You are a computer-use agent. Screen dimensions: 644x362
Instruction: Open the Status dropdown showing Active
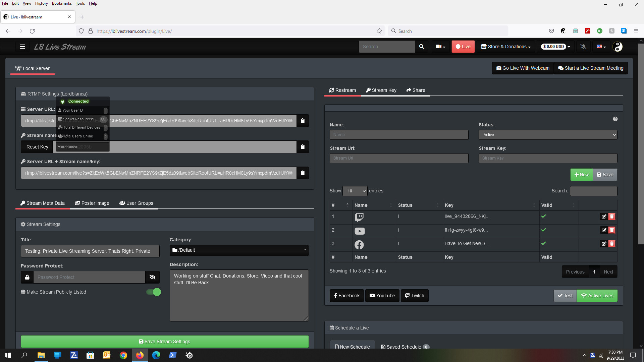pos(547,135)
